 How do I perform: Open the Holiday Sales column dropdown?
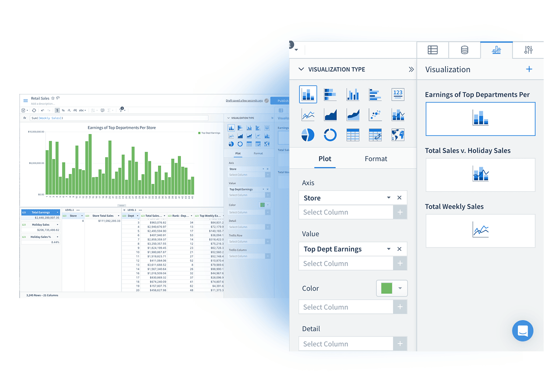click(58, 225)
